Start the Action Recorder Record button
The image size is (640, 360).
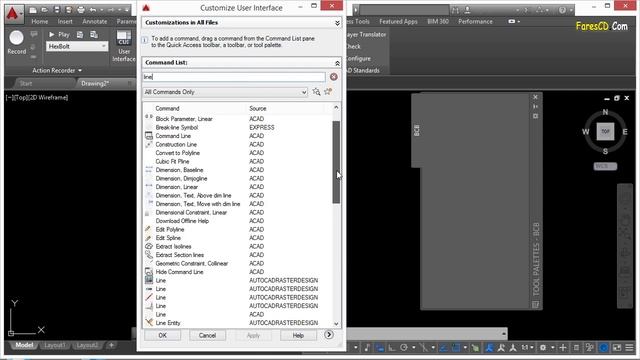coord(16,42)
